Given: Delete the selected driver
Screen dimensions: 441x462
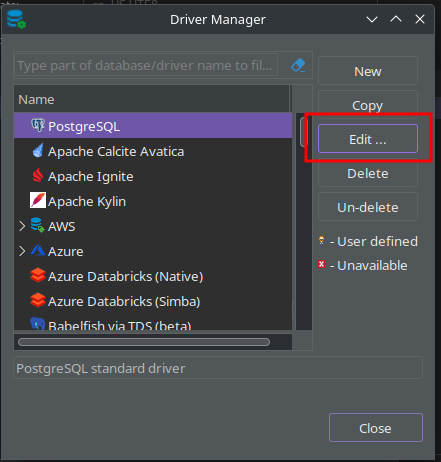Looking at the screenshot, I should click(368, 173).
